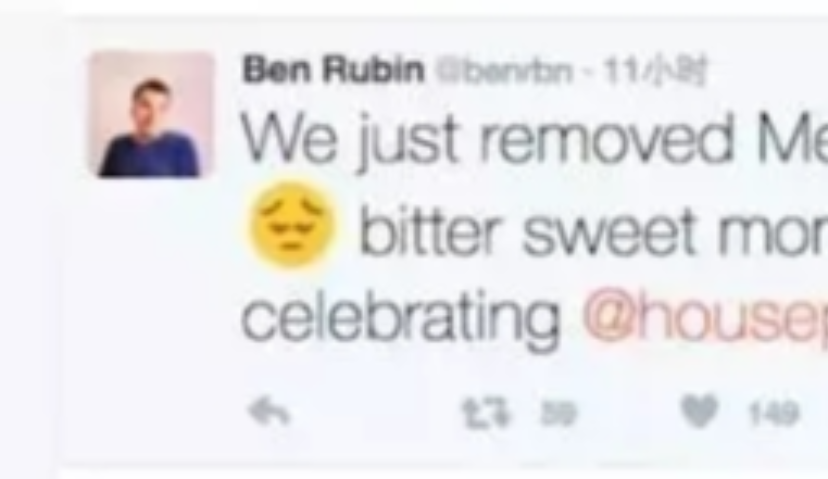
Task: View the retweet count of 39
Action: click(559, 414)
